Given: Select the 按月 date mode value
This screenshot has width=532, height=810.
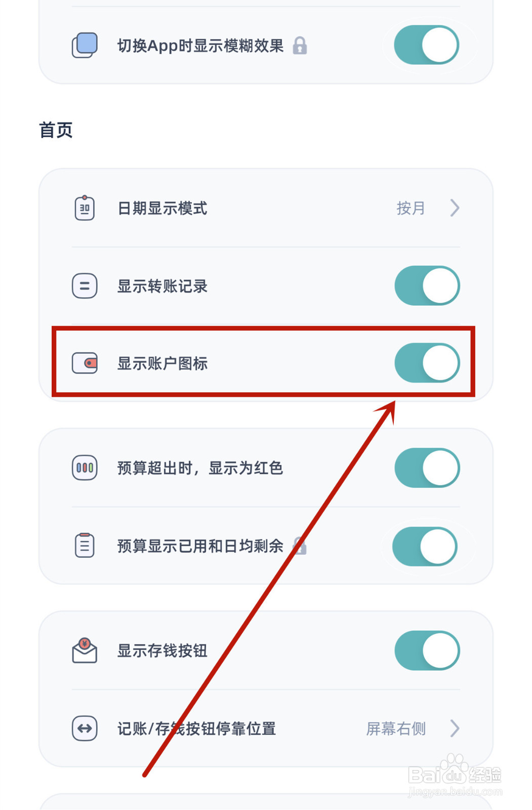Looking at the screenshot, I should point(411,208).
